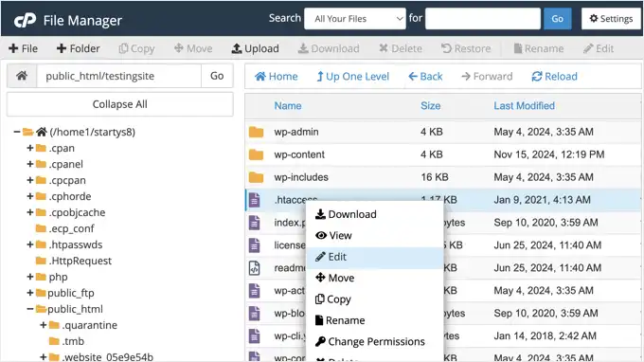Sort by Last Modified column header
Screen dimensions: 644x362
[524, 105]
